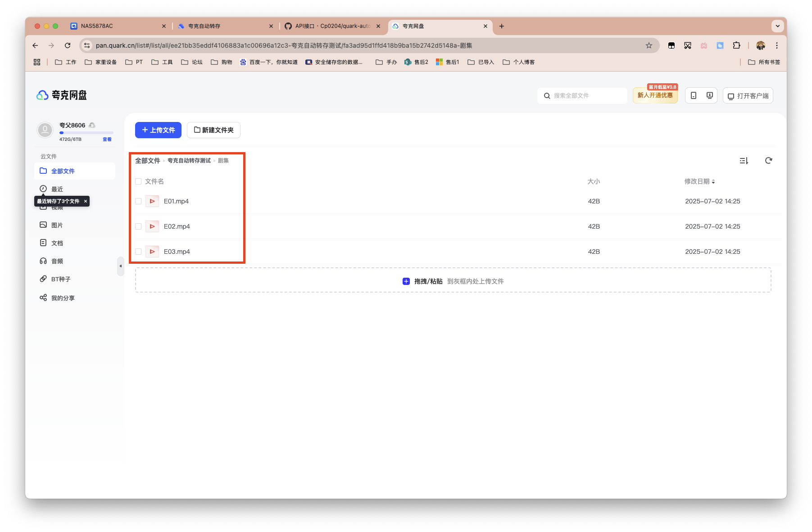Sort by 修改日期 column header

(699, 181)
